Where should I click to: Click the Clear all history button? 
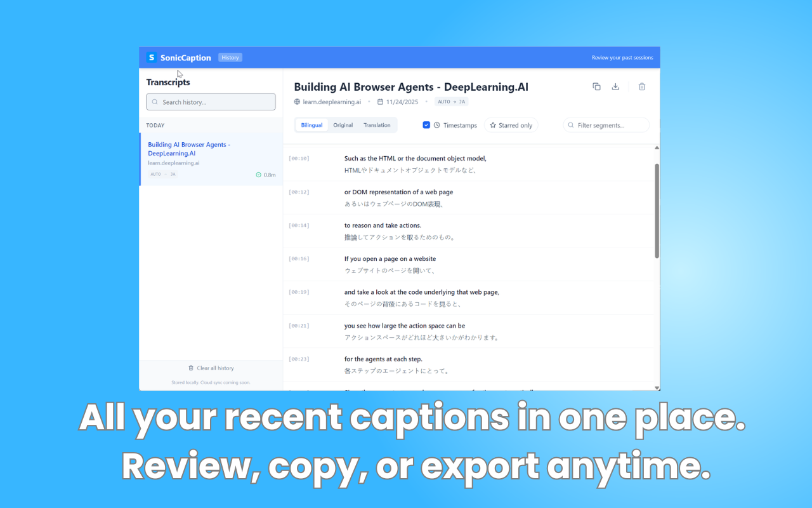(x=211, y=368)
